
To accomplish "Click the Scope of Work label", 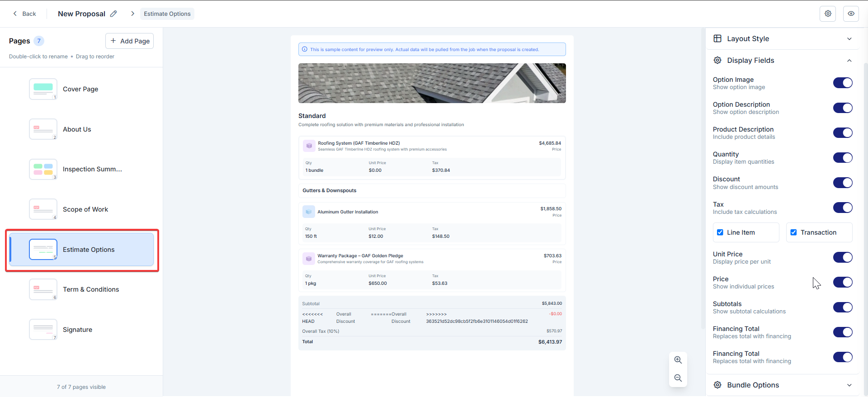I will (x=85, y=209).
